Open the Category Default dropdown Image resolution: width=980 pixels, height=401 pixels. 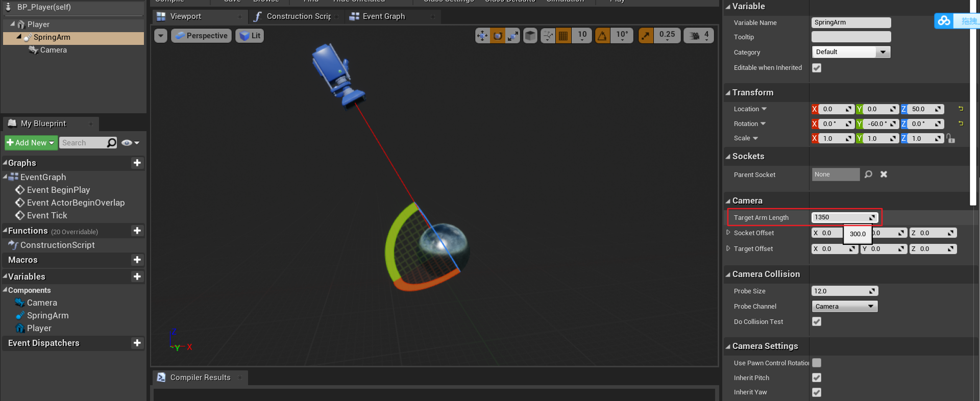851,52
